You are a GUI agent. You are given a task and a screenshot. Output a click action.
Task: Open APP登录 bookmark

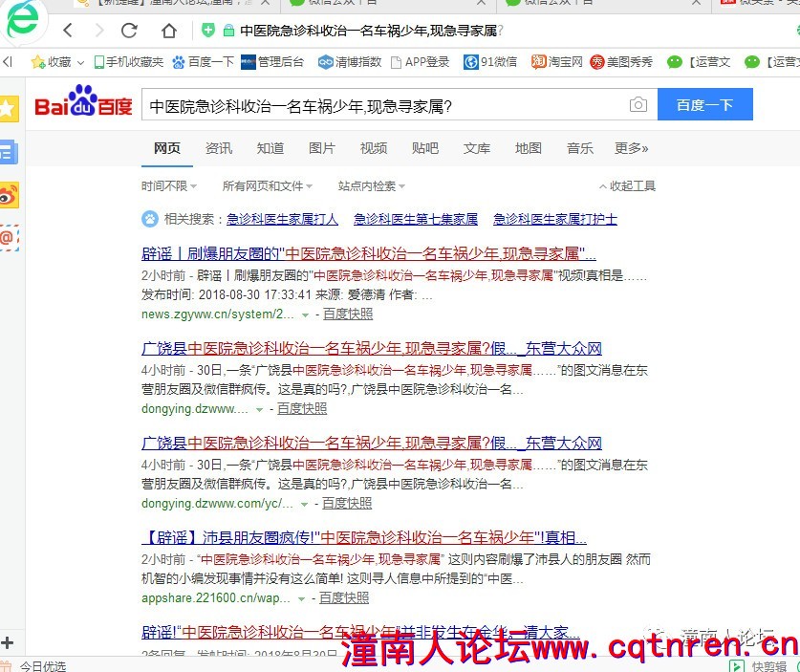click(421, 62)
